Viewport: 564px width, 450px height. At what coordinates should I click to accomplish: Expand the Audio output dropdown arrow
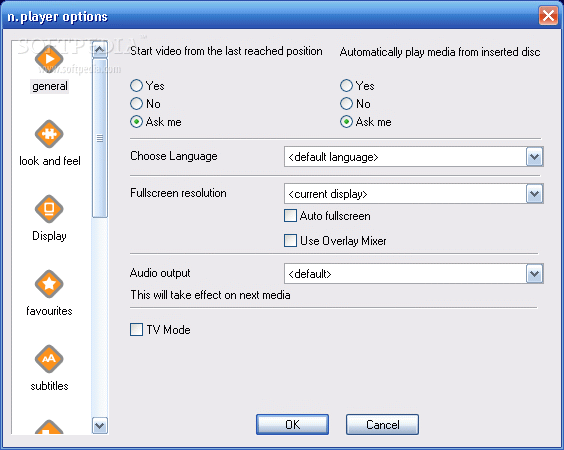[535, 274]
